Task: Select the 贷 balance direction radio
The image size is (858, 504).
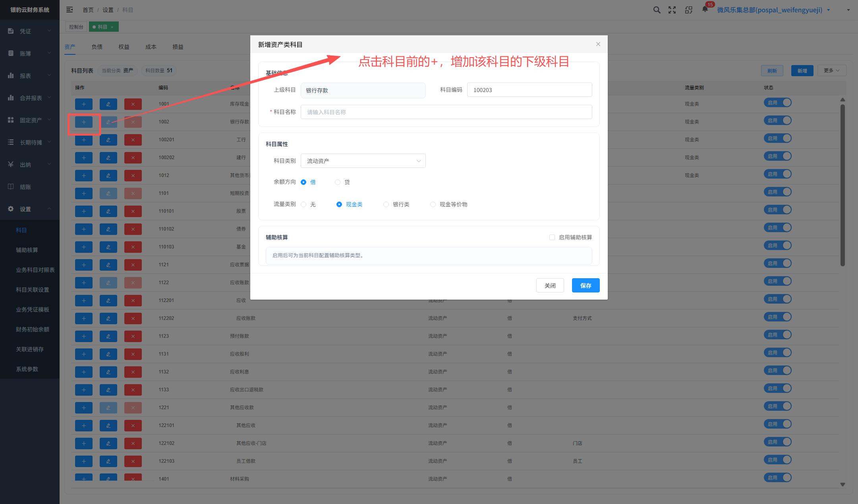Action: (338, 182)
